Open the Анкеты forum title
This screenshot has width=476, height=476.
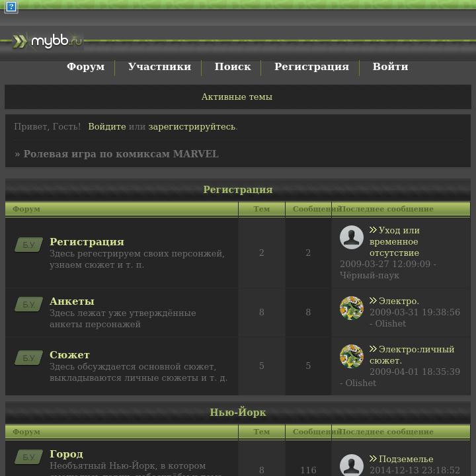point(72,301)
